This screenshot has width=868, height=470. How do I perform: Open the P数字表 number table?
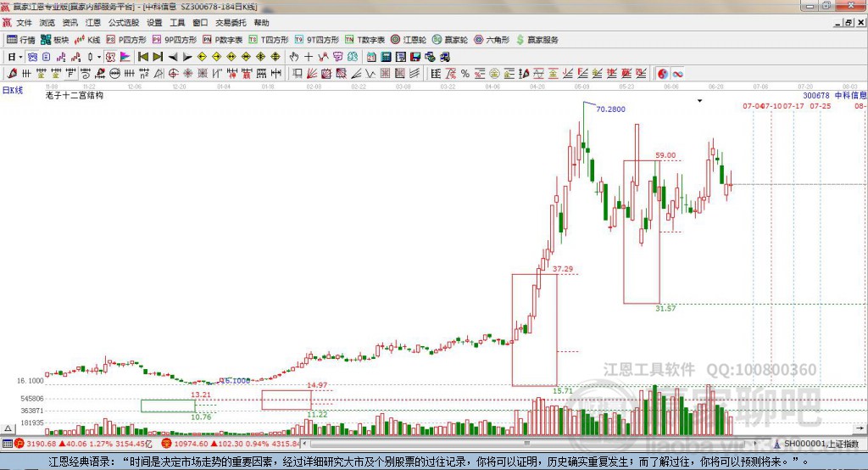222,39
